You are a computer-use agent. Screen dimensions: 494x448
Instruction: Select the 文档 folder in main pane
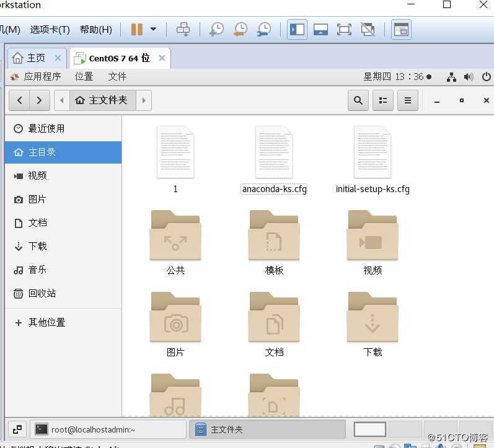[x=274, y=317]
